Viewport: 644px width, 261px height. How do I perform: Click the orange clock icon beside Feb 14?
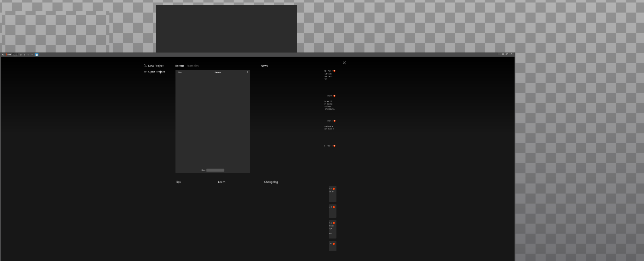coord(334,146)
